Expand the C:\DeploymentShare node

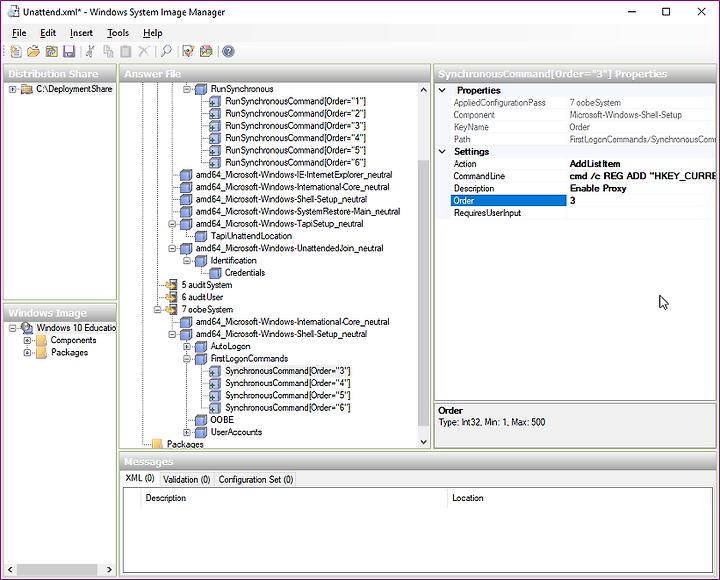(12, 89)
